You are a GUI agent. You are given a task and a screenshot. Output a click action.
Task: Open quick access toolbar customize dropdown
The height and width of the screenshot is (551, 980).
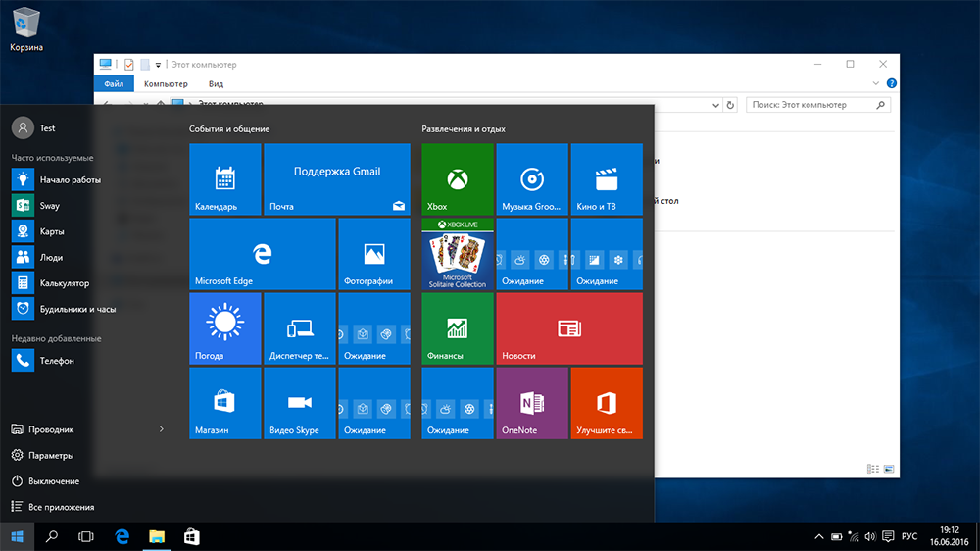pos(158,65)
